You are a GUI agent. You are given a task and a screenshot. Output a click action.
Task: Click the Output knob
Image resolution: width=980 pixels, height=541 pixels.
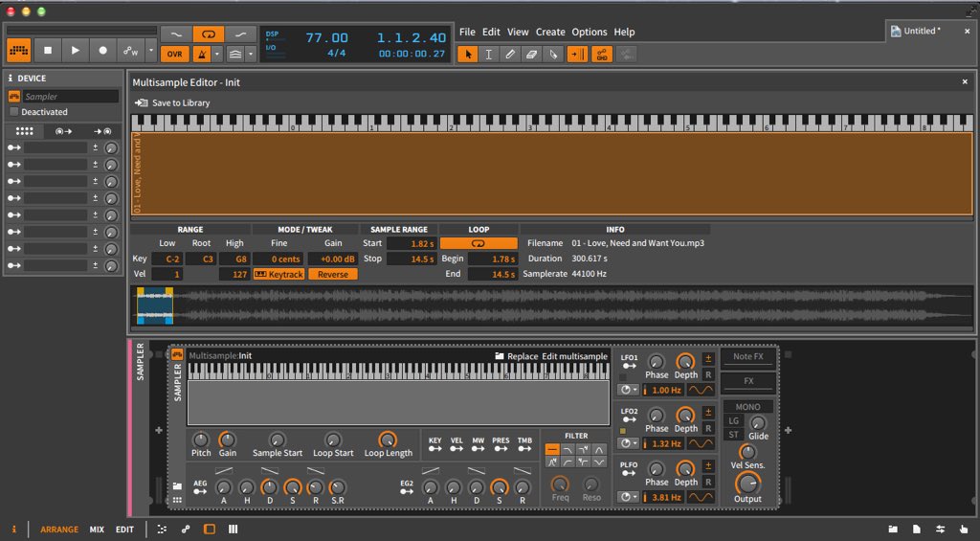click(x=747, y=483)
